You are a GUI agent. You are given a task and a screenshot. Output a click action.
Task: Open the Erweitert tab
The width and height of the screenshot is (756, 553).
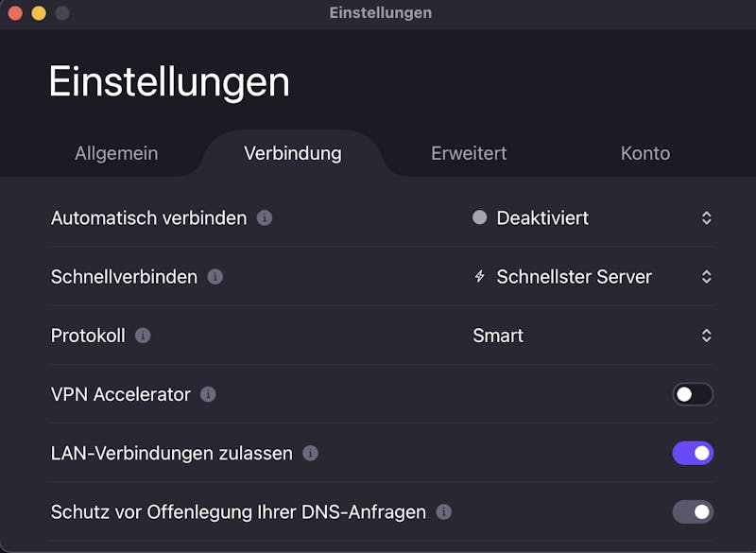[x=469, y=153]
